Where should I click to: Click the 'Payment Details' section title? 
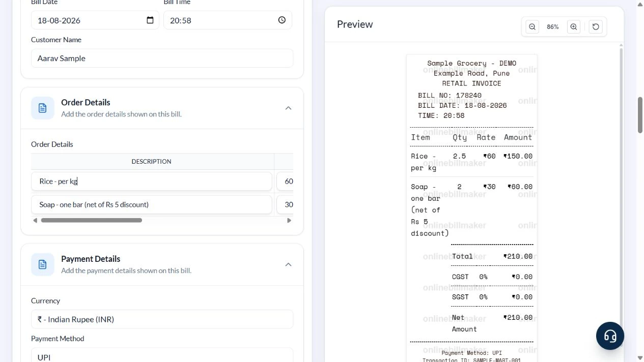coord(91,259)
